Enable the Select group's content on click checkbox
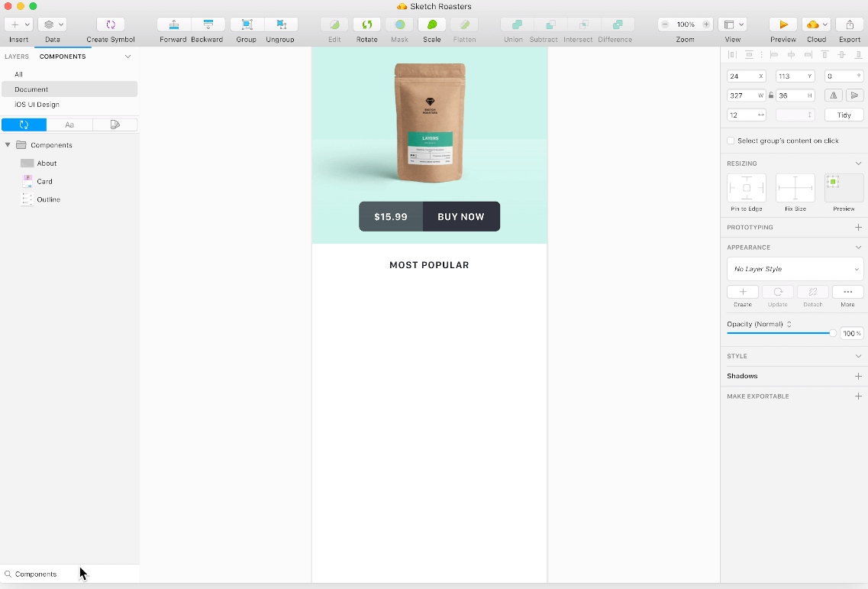Image resolution: width=868 pixels, height=589 pixels. tap(731, 141)
